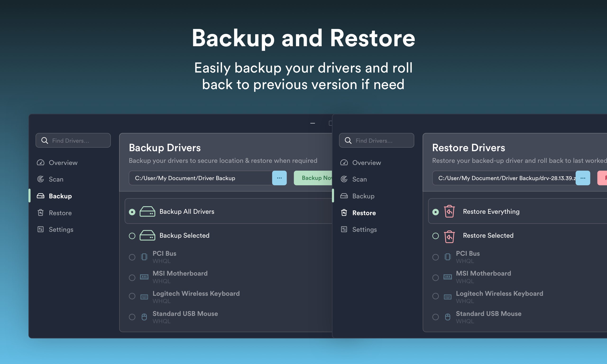The width and height of the screenshot is (607, 364).
Task: Select the Backup Selected radio button
Action: [x=132, y=235]
